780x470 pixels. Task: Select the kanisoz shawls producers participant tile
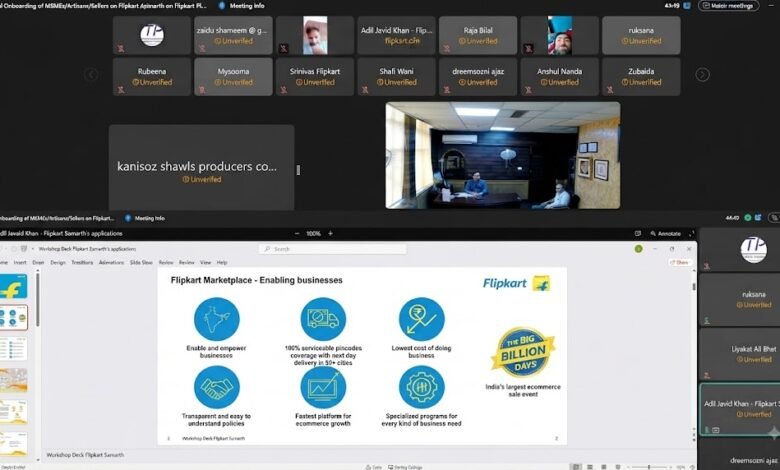pos(201,168)
